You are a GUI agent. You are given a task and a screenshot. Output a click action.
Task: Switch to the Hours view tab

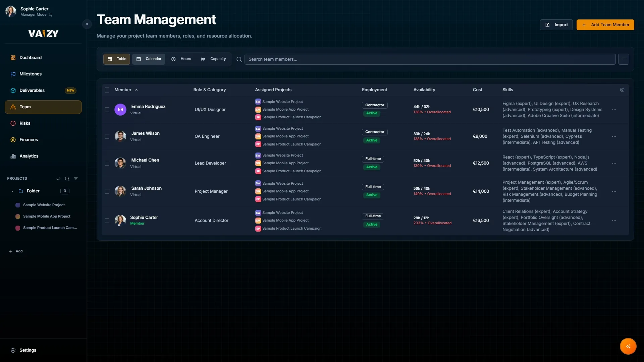[181, 59]
